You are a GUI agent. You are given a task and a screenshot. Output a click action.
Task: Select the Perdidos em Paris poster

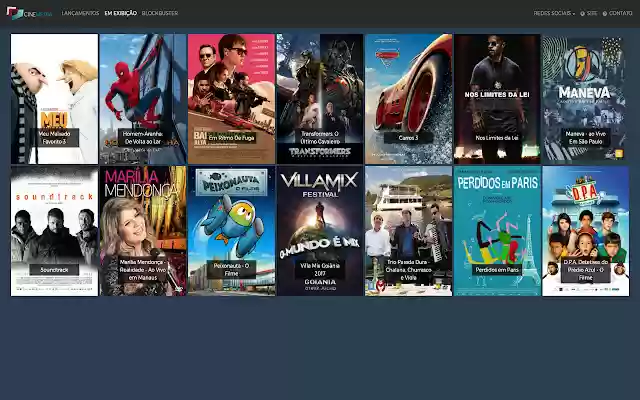pyautogui.click(x=497, y=231)
